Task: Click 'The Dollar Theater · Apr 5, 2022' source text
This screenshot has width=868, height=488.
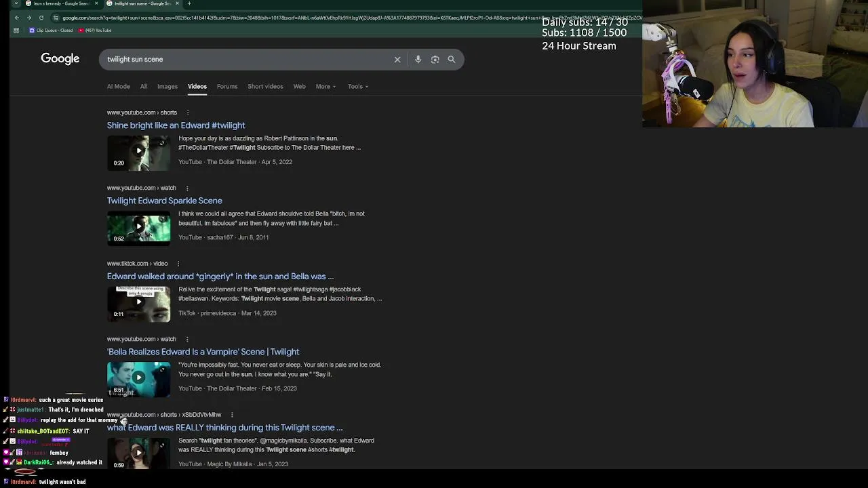Action: pos(250,162)
